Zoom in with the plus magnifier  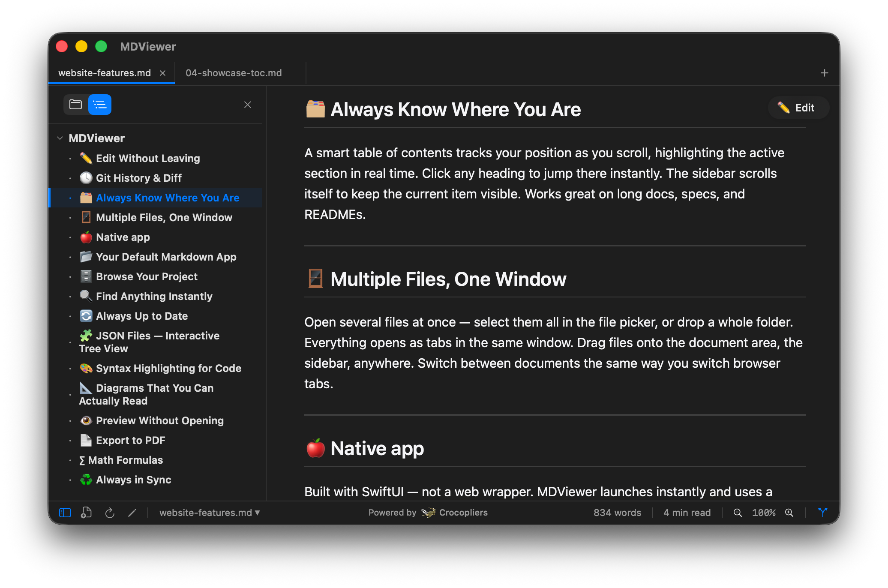pyautogui.click(x=789, y=513)
